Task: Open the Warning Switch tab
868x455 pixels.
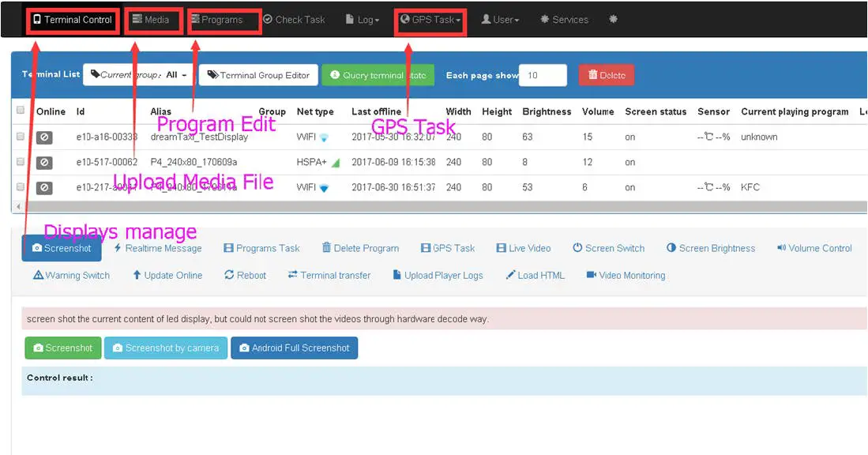Action: point(71,275)
